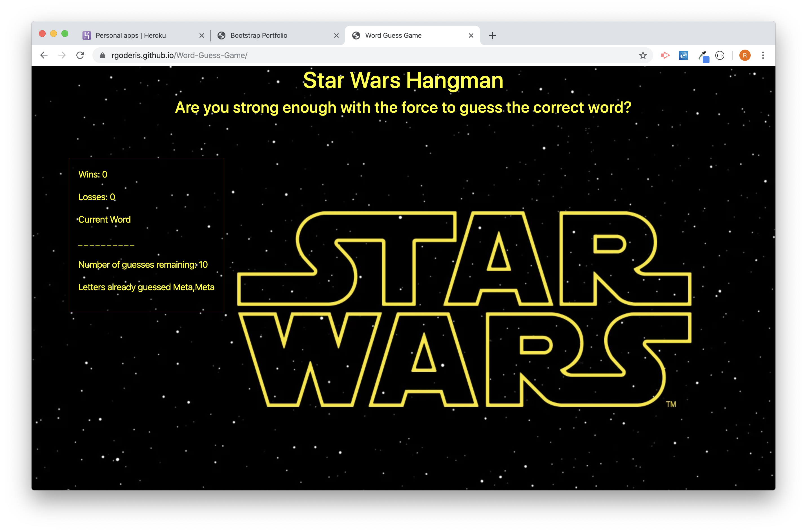Open Chrome's three-dot menu
The height and width of the screenshot is (532, 807).
coord(763,55)
